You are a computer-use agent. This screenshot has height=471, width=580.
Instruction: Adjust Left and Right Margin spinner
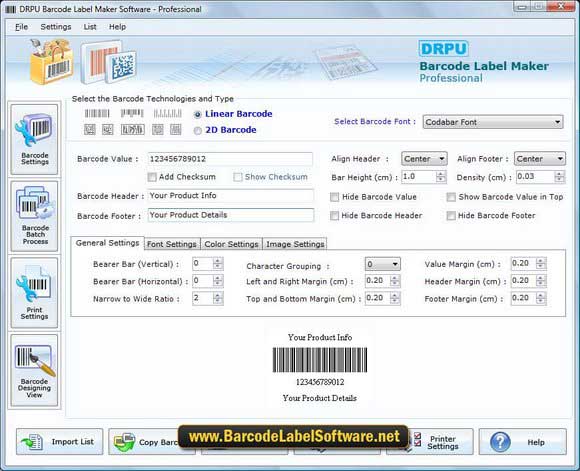coord(395,281)
